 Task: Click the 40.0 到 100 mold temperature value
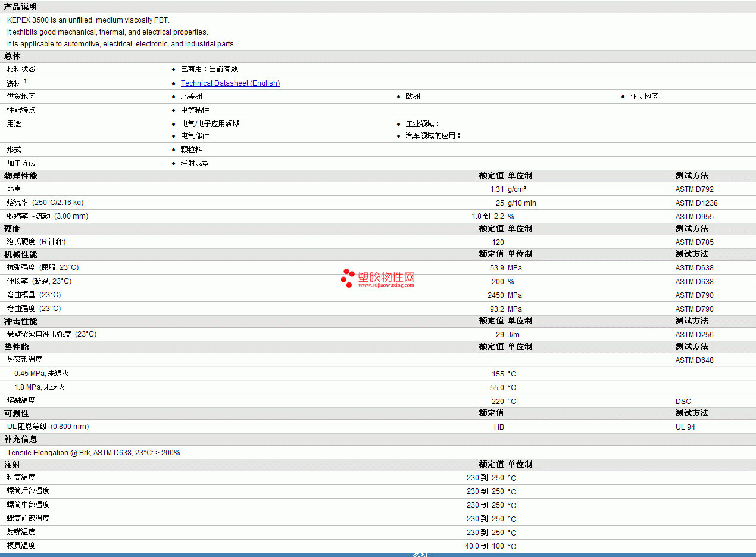485,546
